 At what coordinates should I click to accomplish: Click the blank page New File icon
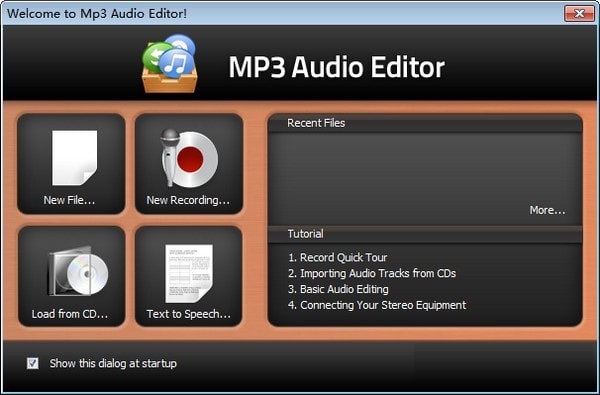pos(75,158)
